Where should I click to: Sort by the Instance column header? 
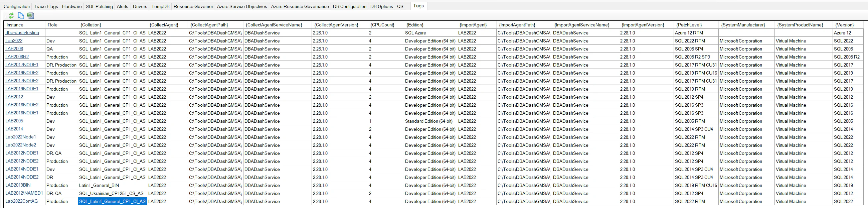point(25,25)
